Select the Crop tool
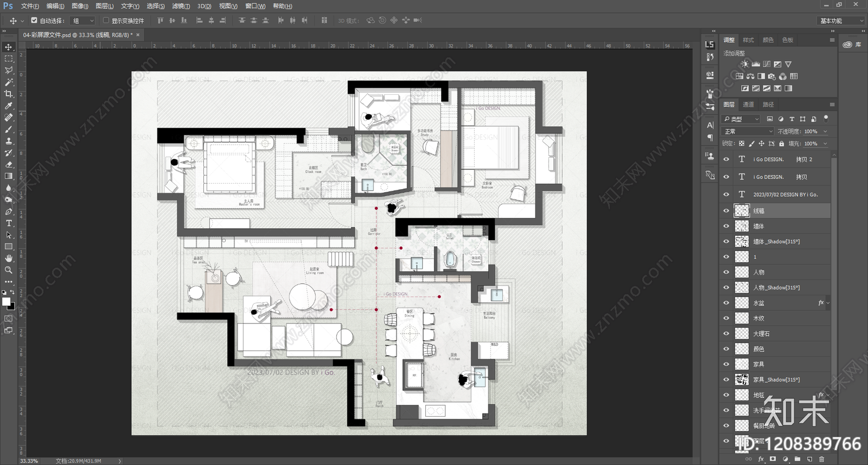 [x=9, y=94]
